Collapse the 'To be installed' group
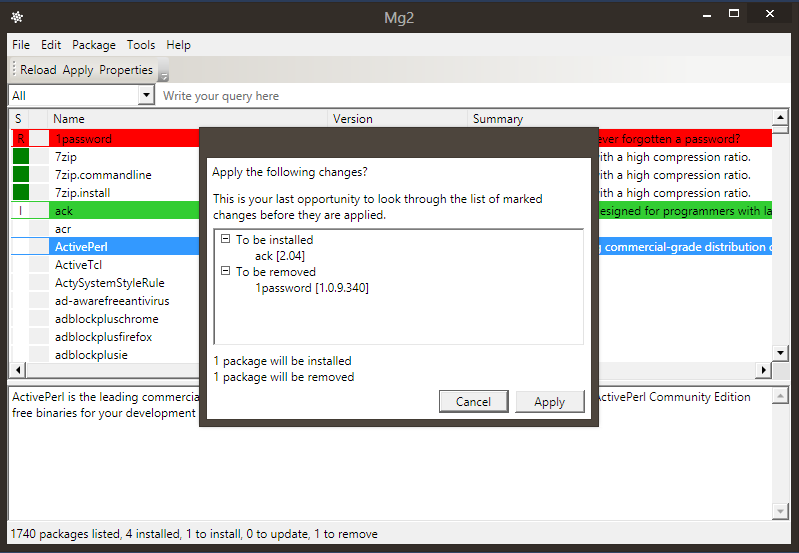Viewport: 799px width, 553px height. coord(226,239)
